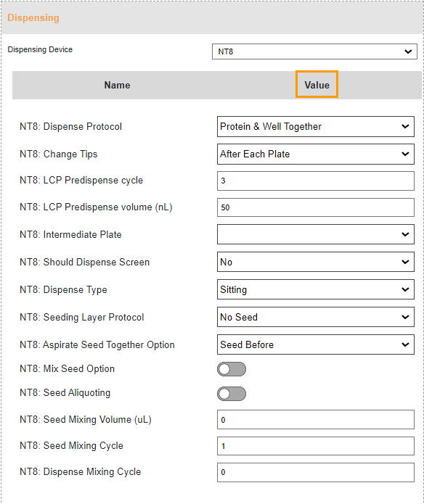Focus the Dispense Mixing Cycle field
This screenshot has width=424, height=504.
pyautogui.click(x=316, y=473)
